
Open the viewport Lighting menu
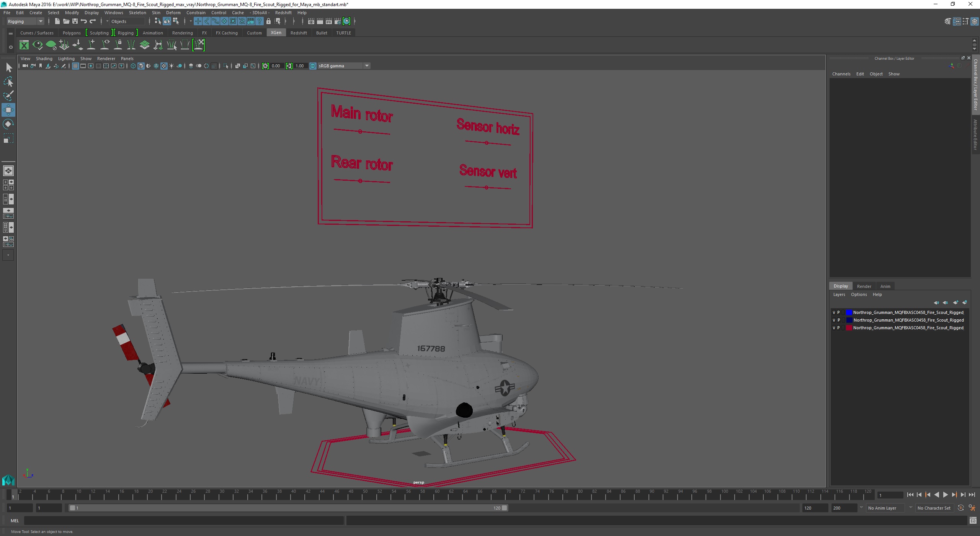(x=66, y=59)
